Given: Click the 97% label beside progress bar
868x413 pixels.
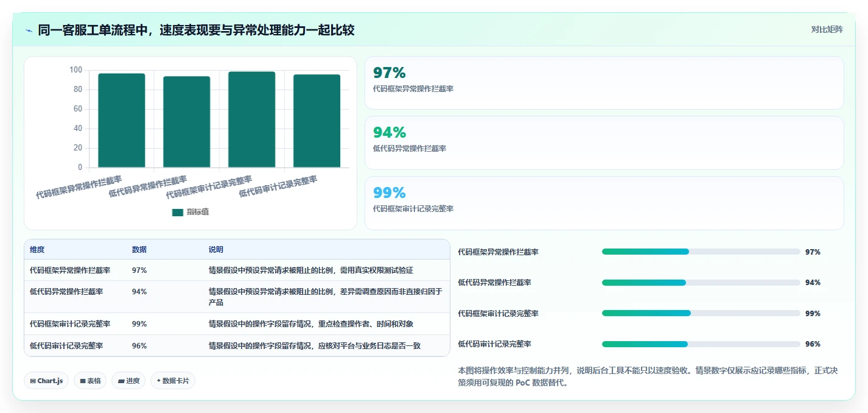Looking at the screenshot, I should pyautogui.click(x=813, y=252).
